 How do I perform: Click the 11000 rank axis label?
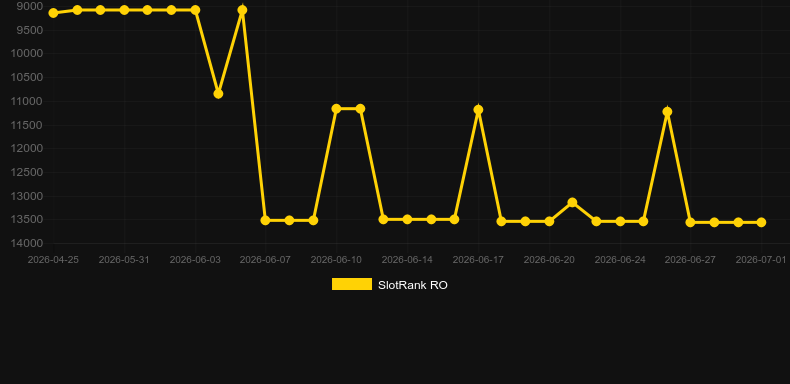tap(27, 101)
